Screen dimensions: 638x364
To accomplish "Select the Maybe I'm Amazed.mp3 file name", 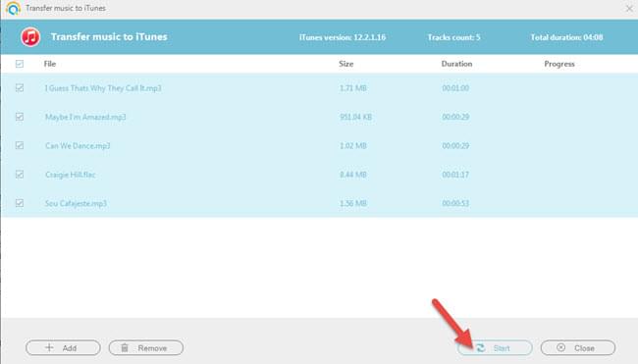I will click(85, 117).
